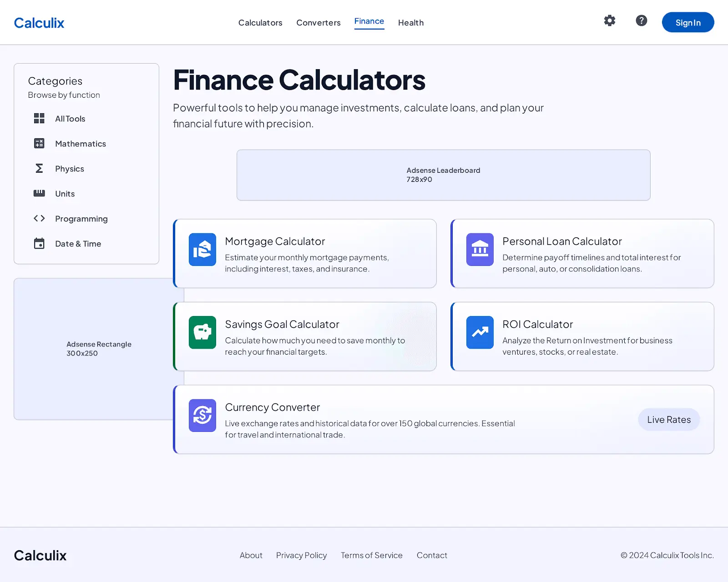
Task: Click the 'Powerful tools to help you manage investments' subtitle
Action: pos(359,115)
